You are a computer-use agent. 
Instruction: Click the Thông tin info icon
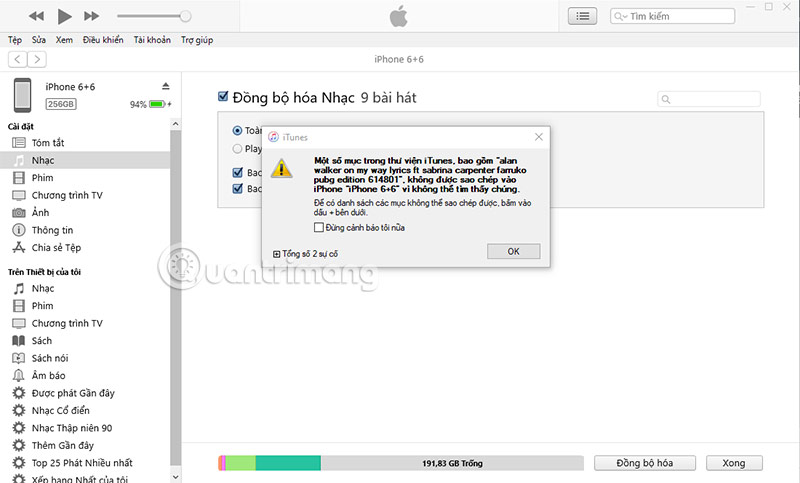coord(19,230)
